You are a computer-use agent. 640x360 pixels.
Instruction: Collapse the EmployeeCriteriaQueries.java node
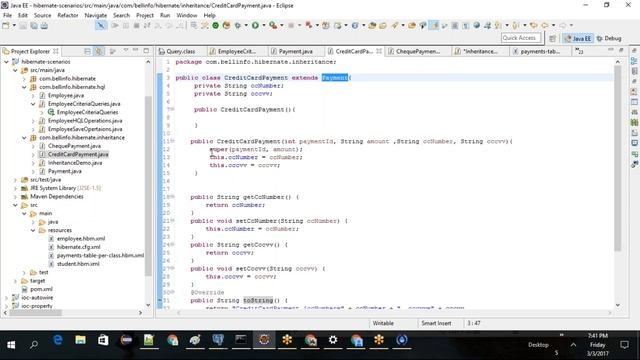pyautogui.click(x=33, y=104)
